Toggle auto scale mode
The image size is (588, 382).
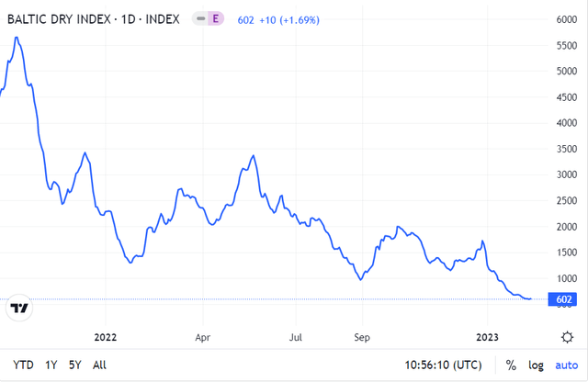(x=566, y=365)
